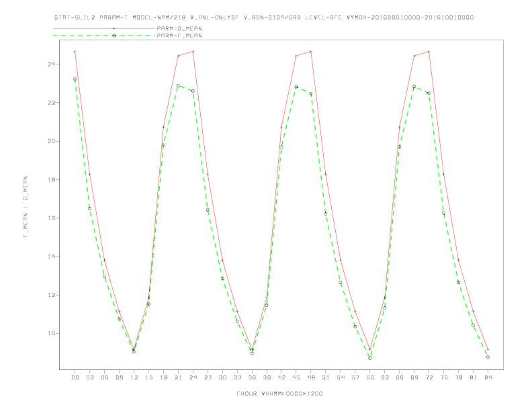
Task: Click the y-axis title F_MEAN | O_MEAN
Action: [26, 207]
